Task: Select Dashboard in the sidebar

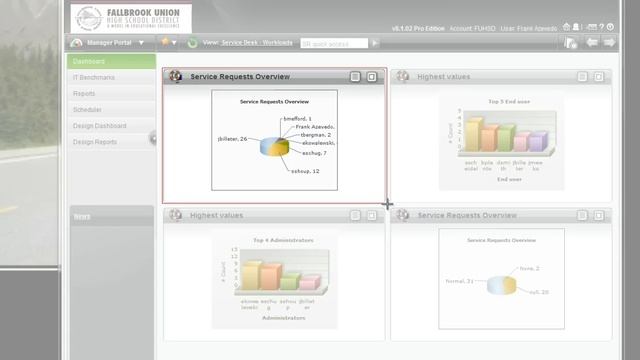Action: (x=111, y=61)
